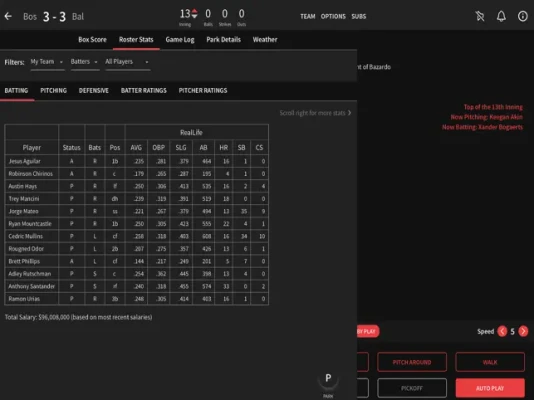This screenshot has width=534, height=400.
Task: Select player Austin Hays
Action: point(22,186)
